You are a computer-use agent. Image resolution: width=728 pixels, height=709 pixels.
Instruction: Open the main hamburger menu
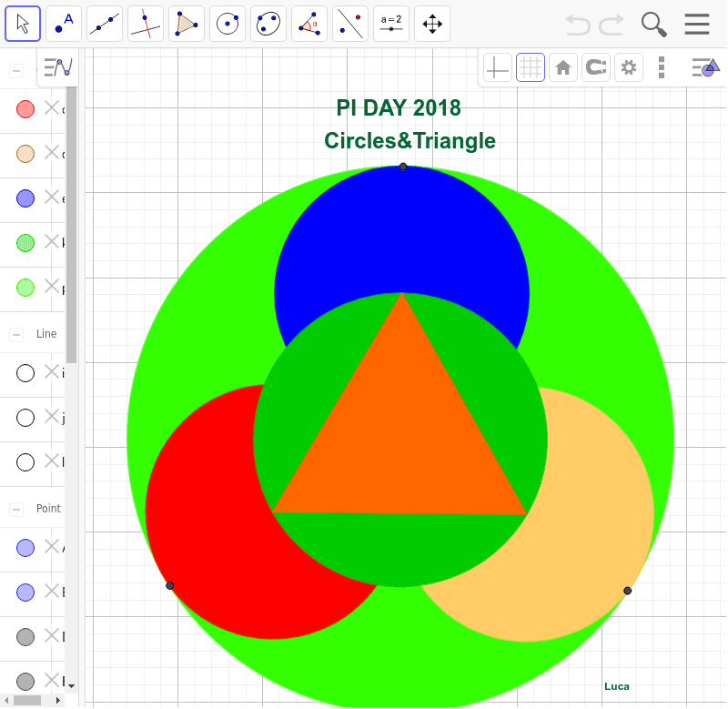697,24
